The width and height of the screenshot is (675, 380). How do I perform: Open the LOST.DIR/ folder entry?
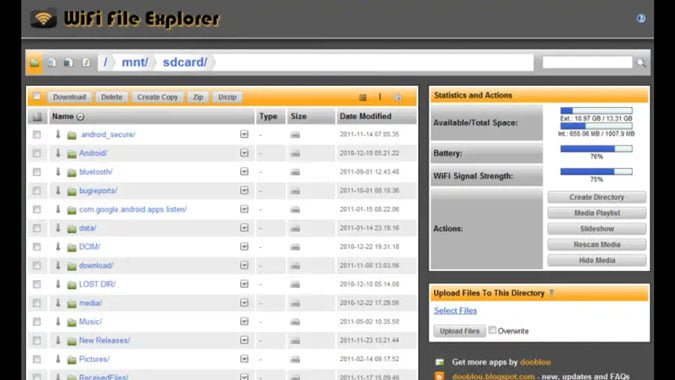[97, 284]
